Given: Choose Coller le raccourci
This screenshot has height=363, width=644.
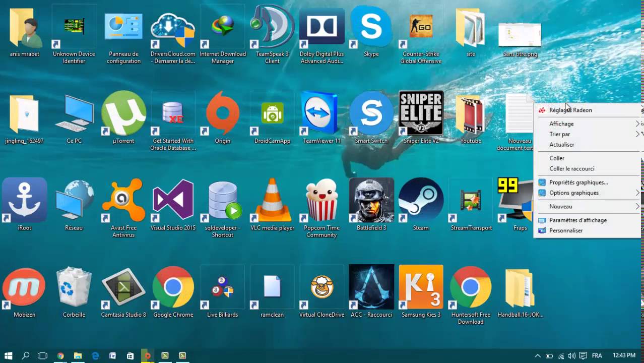Looking at the screenshot, I should point(588,169).
